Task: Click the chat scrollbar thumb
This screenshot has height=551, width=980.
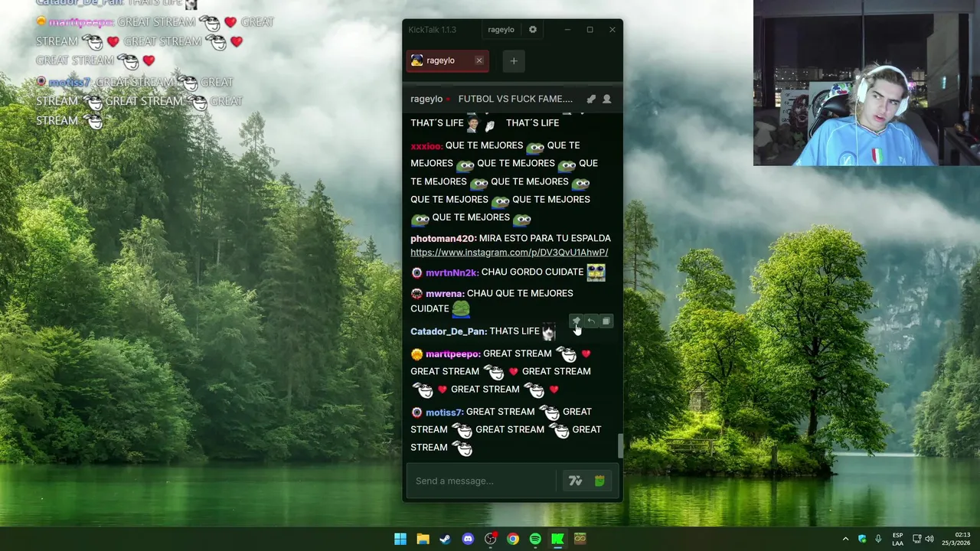Action: (x=620, y=446)
